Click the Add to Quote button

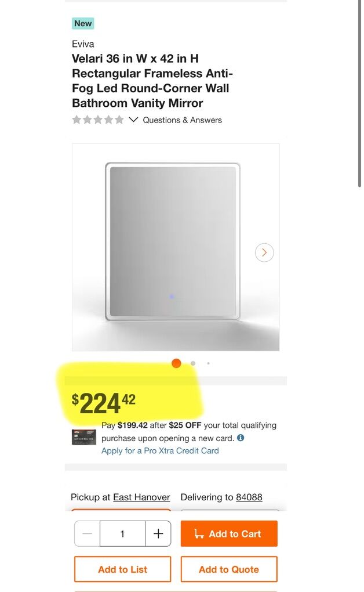click(x=229, y=569)
